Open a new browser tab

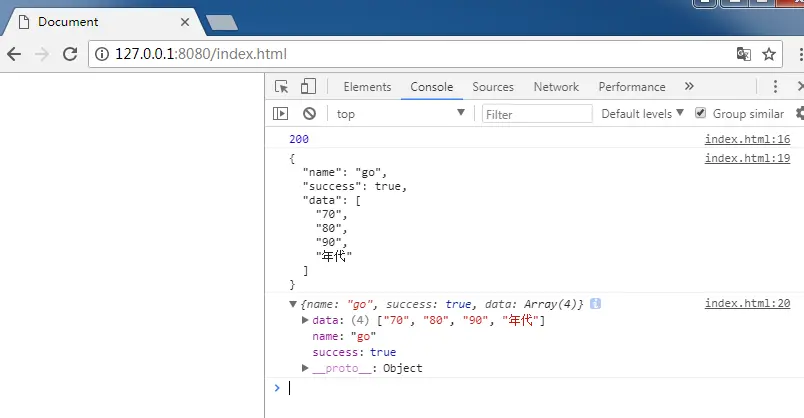click(222, 23)
